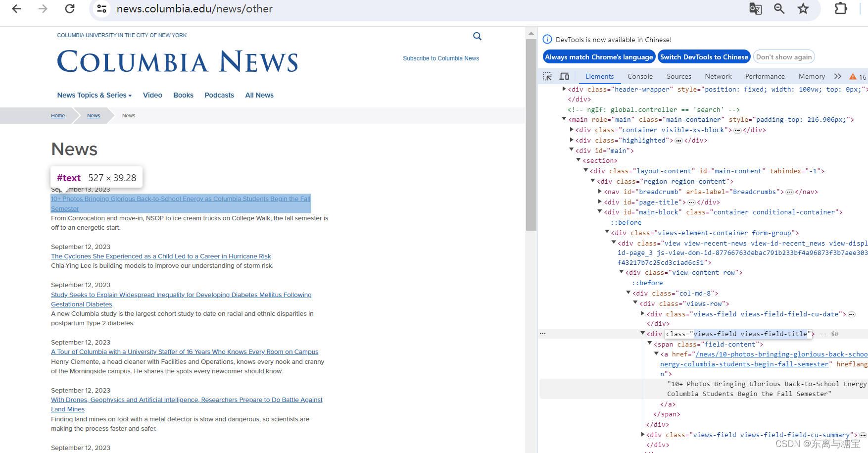Viewport: 868px width, 453px height.
Task: Bookmark this page with the star icon
Action: tap(803, 8)
